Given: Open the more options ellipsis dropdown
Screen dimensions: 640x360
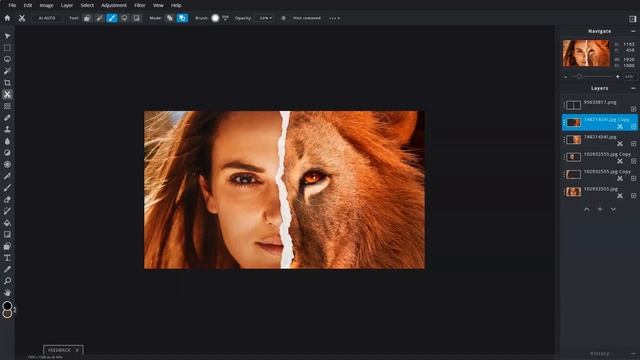Looking at the screenshot, I should (x=334, y=18).
